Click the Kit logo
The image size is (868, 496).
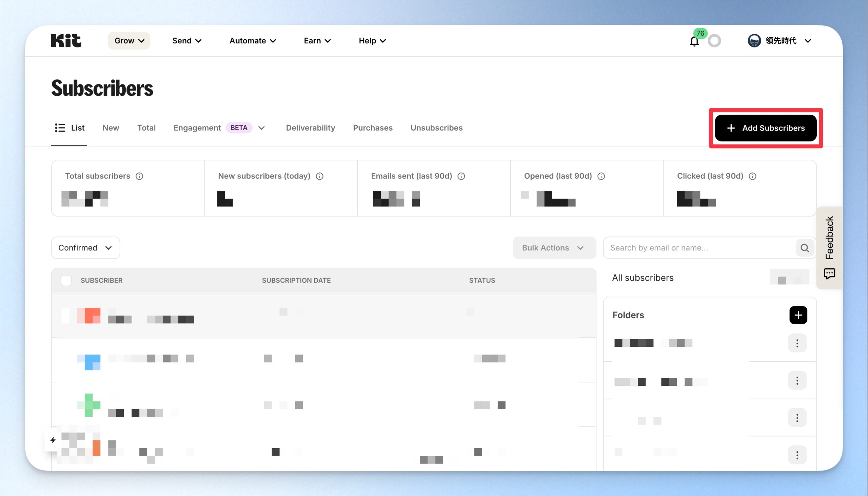66,40
